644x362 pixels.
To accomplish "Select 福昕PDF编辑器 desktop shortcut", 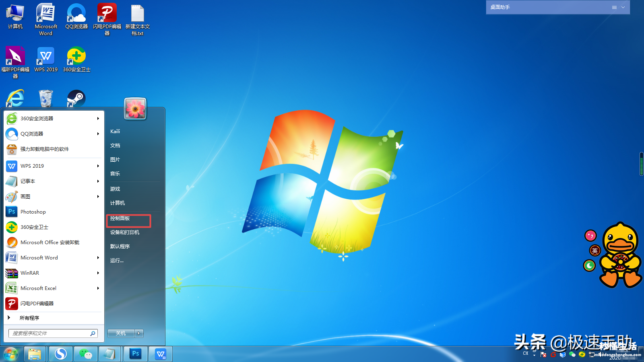I will tap(15, 62).
